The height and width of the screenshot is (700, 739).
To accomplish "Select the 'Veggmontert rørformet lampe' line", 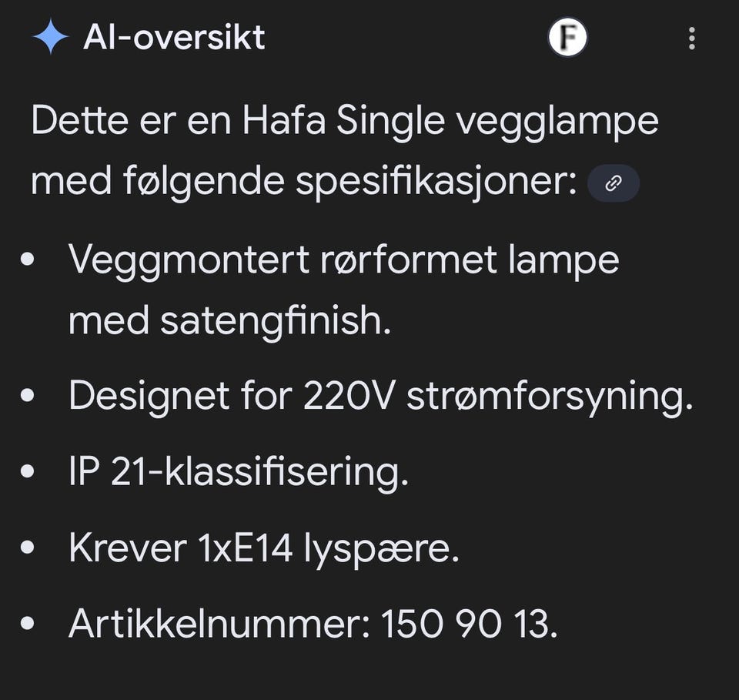I will pyautogui.click(x=343, y=260).
